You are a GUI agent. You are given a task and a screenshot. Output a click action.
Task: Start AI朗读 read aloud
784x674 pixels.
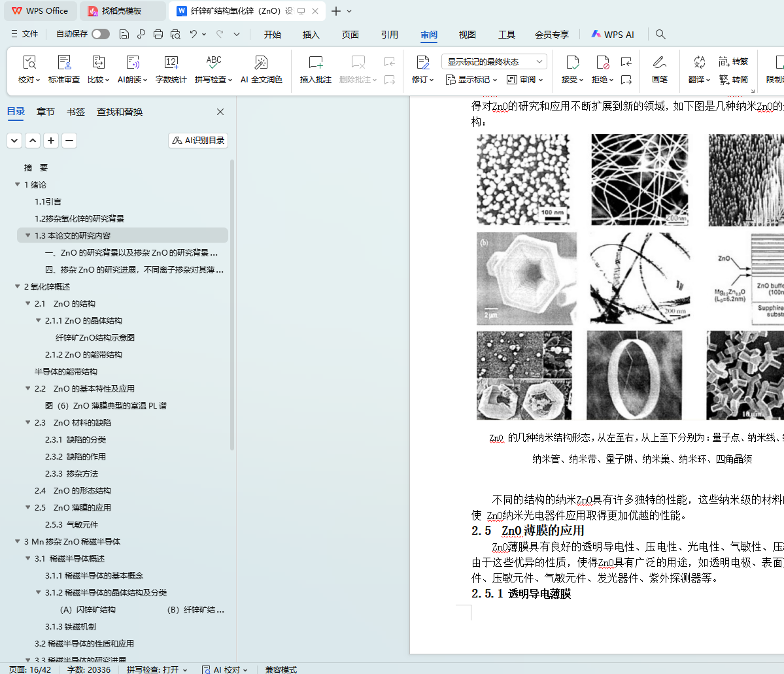(x=132, y=63)
